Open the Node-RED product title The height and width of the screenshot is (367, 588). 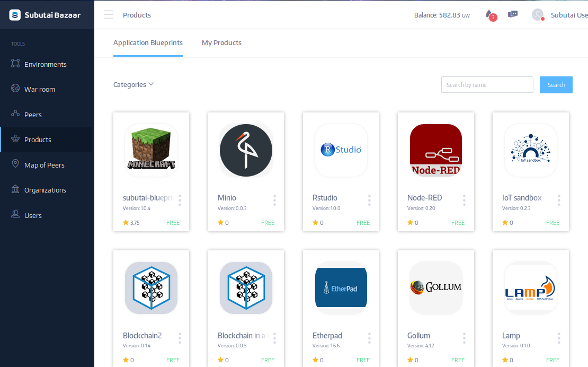tap(424, 198)
